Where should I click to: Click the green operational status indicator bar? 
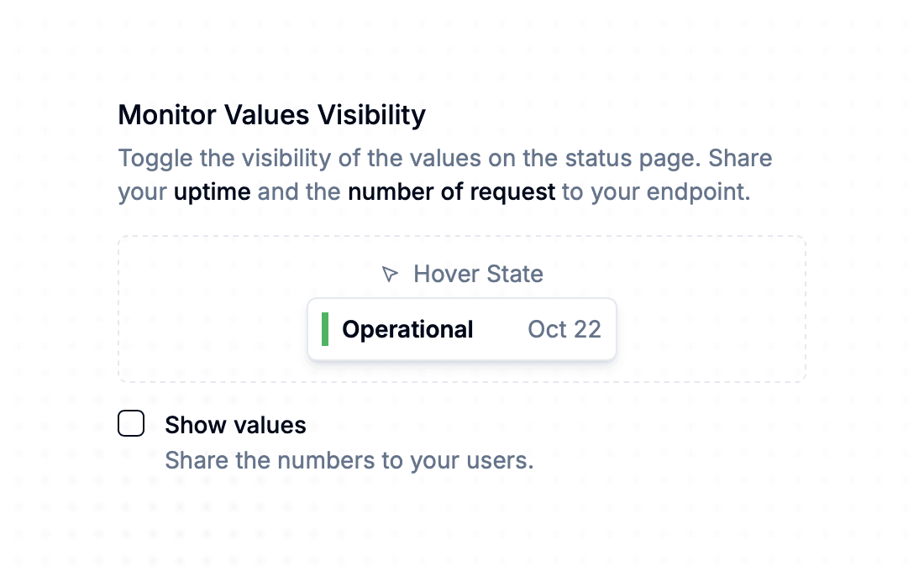click(325, 329)
